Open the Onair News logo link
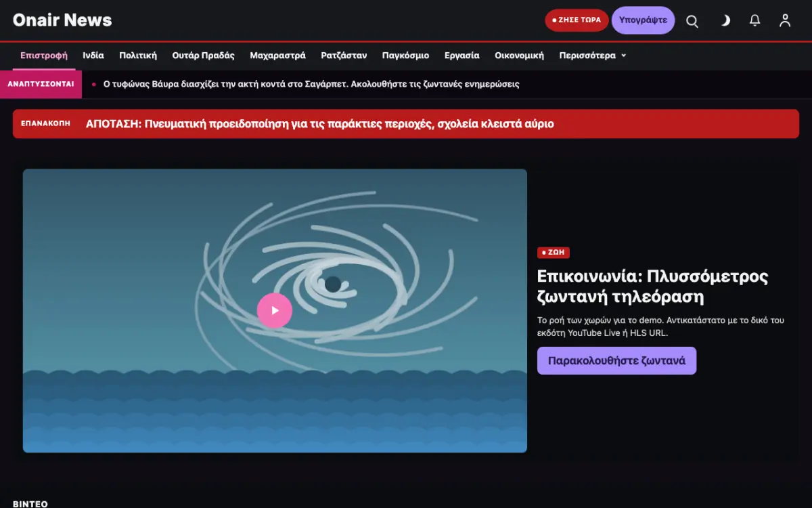Viewport: 812px width, 508px height. click(62, 20)
